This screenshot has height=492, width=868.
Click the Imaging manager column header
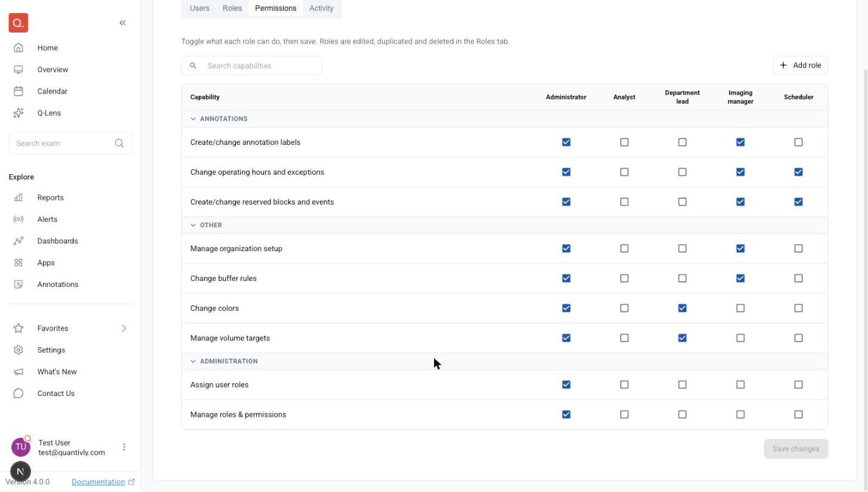point(740,97)
